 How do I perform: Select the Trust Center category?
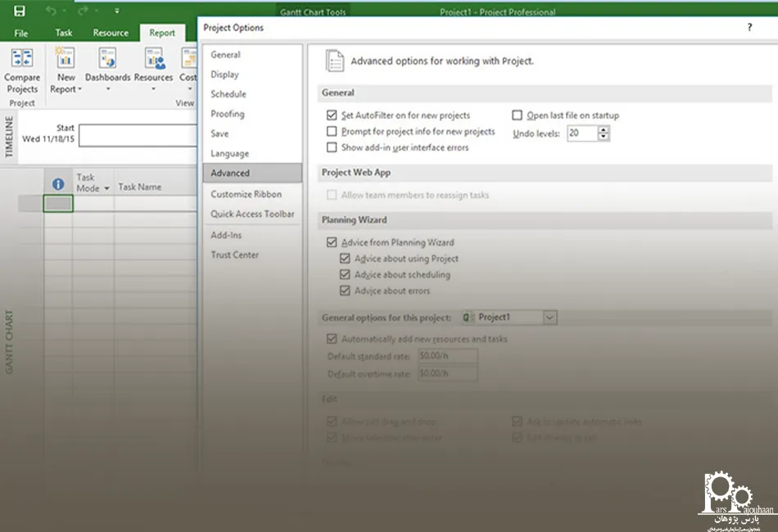(234, 255)
